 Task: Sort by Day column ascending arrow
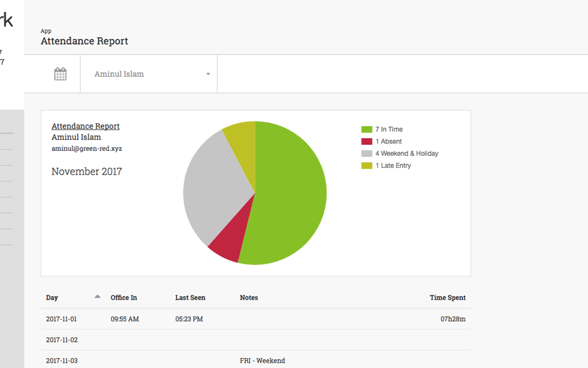(97, 297)
